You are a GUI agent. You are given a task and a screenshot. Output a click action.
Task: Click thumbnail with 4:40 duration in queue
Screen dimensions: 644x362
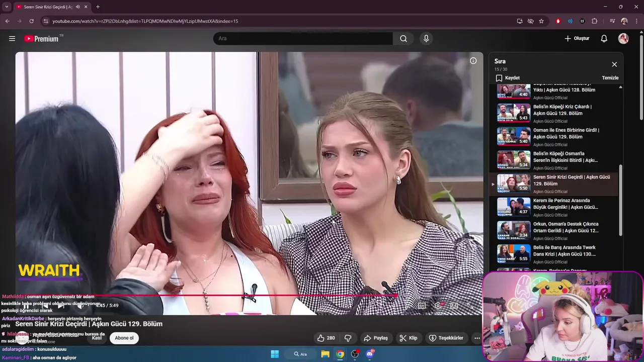[514, 91]
